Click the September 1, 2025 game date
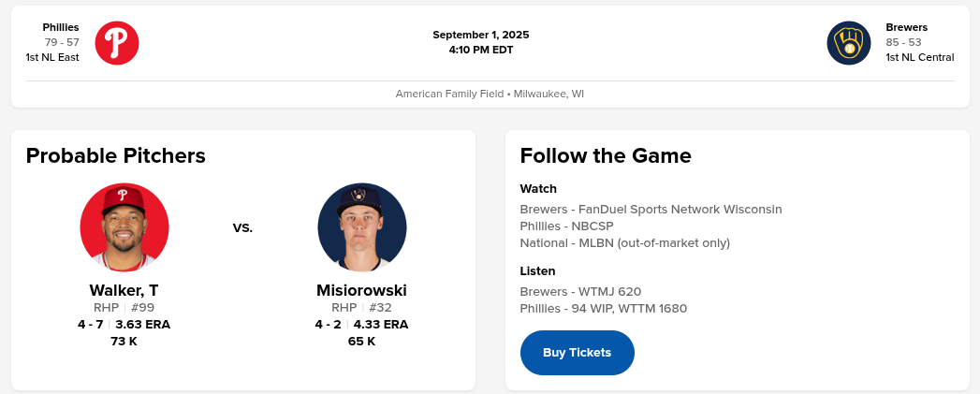Viewport: 980px width, 394px height. 481,35
